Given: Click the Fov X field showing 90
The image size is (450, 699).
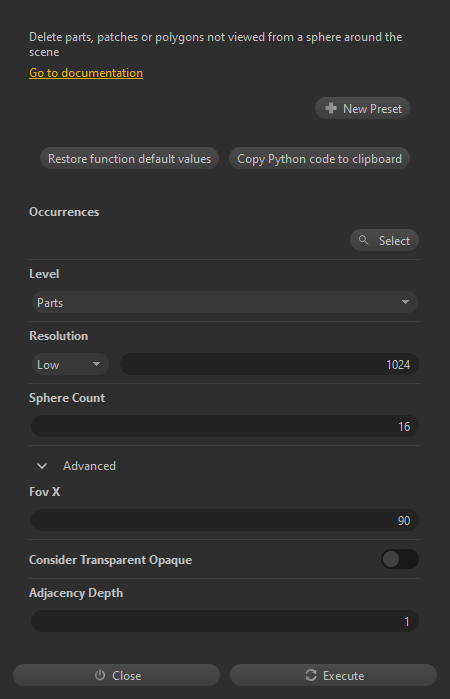Looking at the screenshot, I should [x=225, y=520].
